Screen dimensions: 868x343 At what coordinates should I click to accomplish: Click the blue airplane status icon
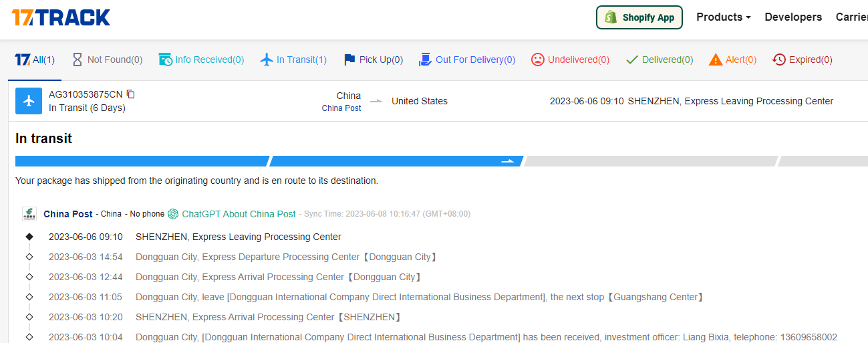pos(29,101)
